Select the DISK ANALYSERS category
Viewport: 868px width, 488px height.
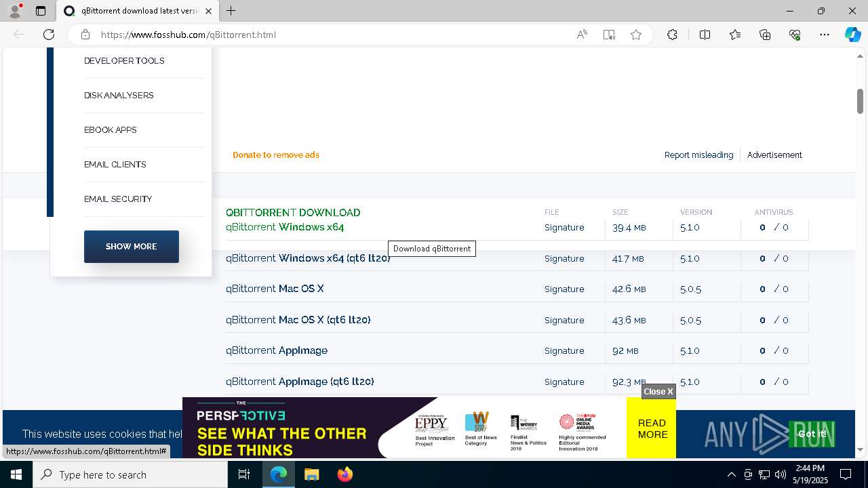pyautogui.click(x=119, y=96)
